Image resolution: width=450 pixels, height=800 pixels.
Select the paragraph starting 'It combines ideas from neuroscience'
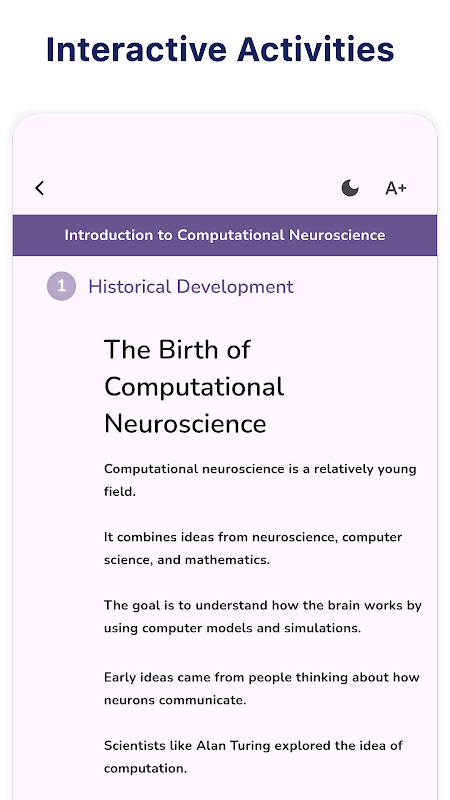[253, 548]
